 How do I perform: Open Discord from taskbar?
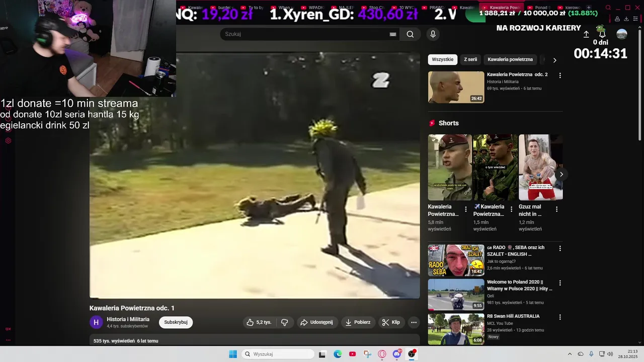[397, 354]
